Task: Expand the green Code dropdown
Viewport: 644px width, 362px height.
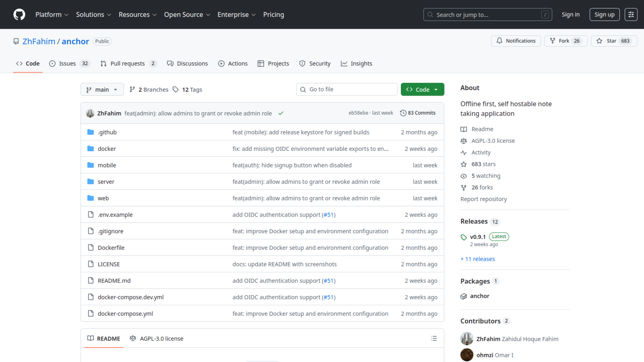Action: [422, 89]
